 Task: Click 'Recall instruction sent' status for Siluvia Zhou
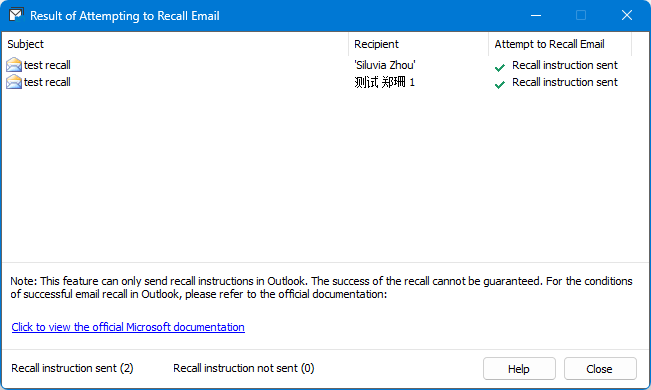pos(565,65)
